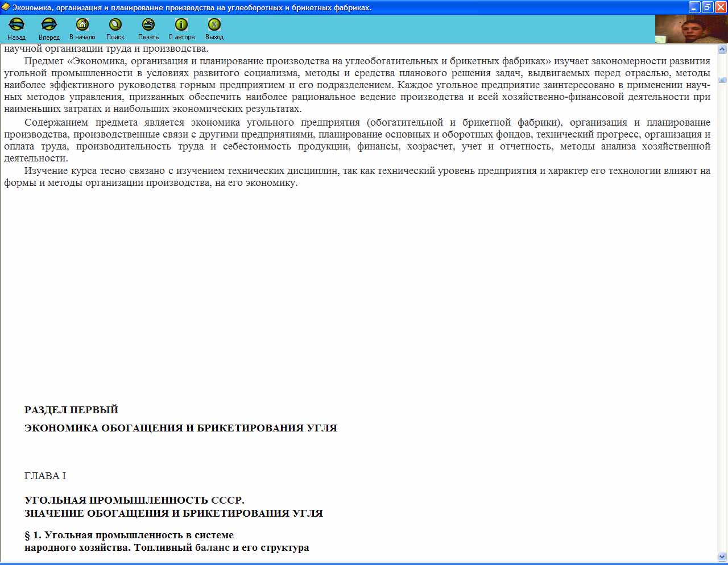Image resolution: width=728 pixels, height=565 pixels.
Task: Click paragraph starting Изучение курса тесно связано
Action: (357, 177)
